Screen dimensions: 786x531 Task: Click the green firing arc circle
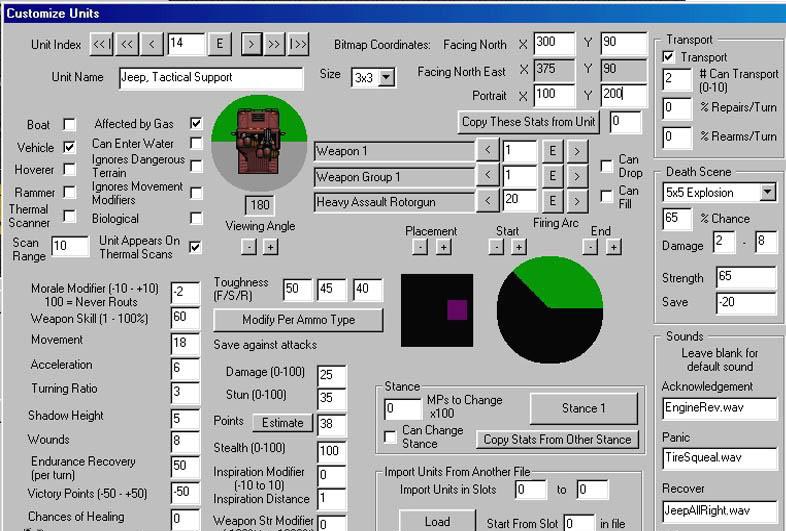tap(551, 311)
